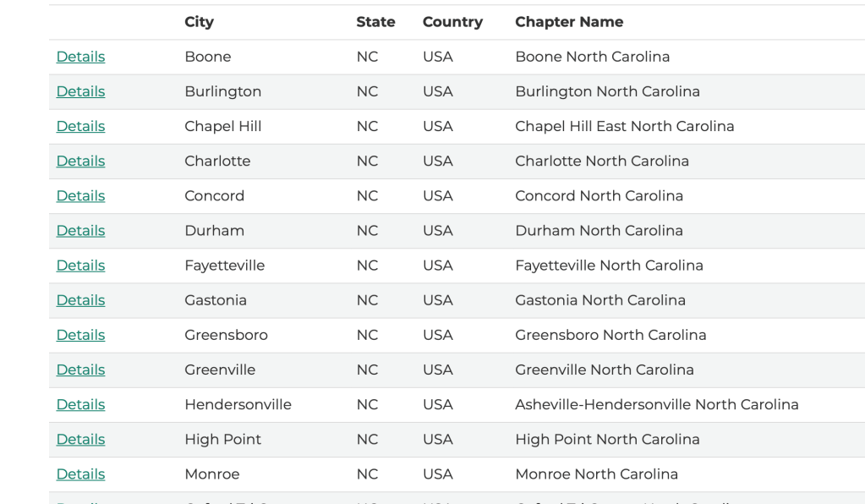Open Details link for High Point
Viewport: 865px width, 504px height.
[80, 439]
